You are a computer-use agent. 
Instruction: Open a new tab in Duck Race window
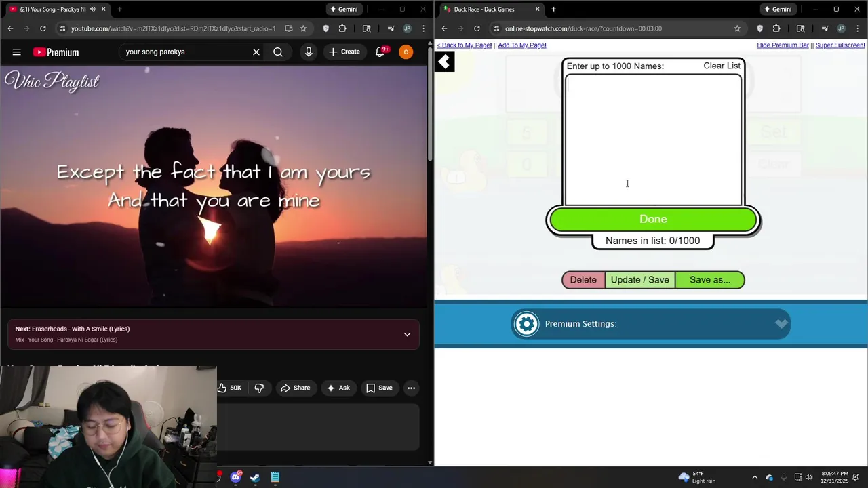click(553, 9)
